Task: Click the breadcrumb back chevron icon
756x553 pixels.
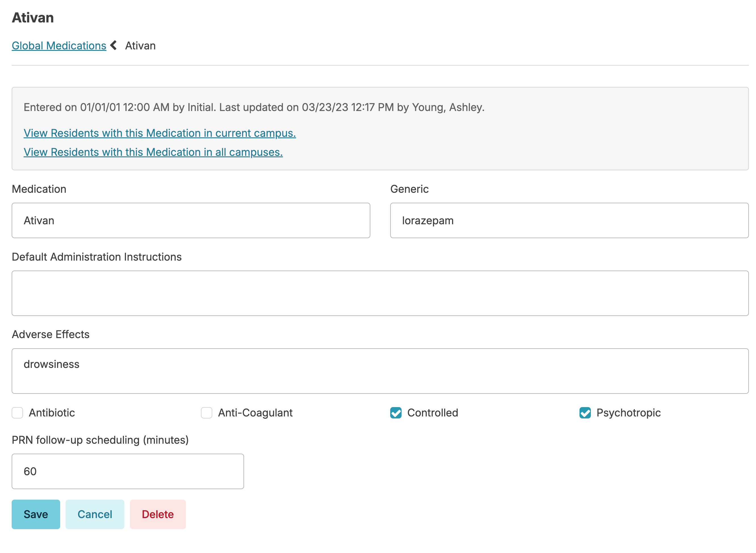Action: (114, 45)
